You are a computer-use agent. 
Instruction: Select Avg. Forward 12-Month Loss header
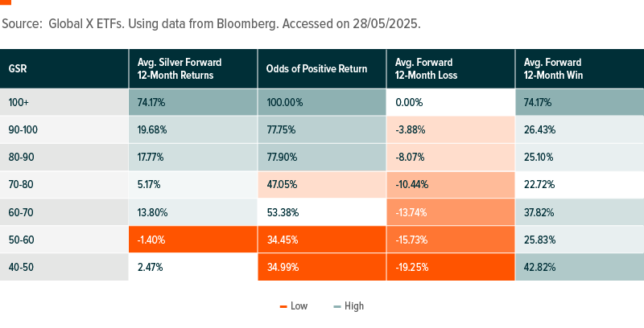tap(424, 68)
